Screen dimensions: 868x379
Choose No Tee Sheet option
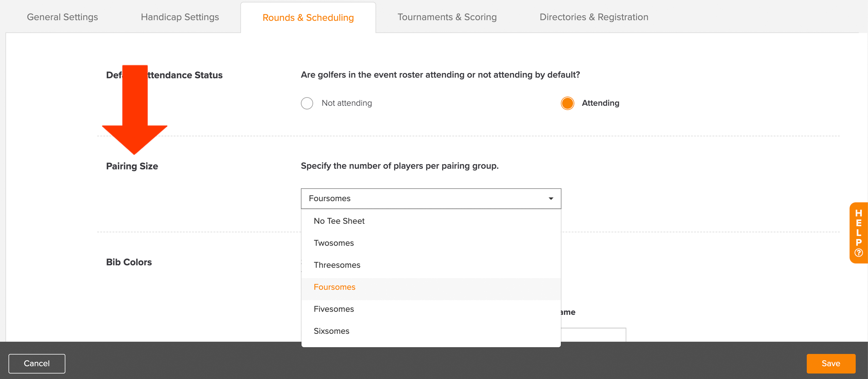click(x=431, y=221)
